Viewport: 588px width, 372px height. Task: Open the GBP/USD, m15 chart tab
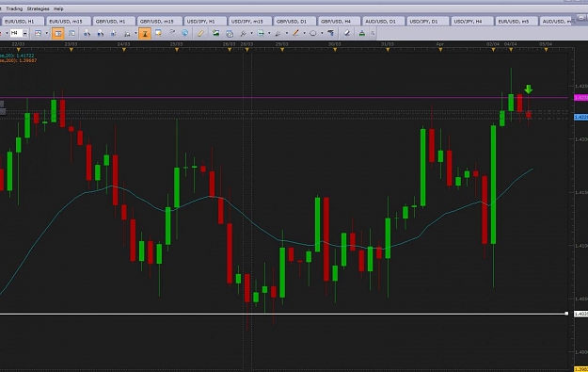click(x=159, y=22)
